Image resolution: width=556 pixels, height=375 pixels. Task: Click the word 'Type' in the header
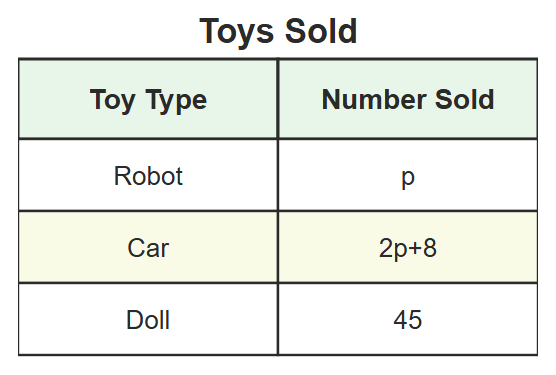tap(176, 101)
